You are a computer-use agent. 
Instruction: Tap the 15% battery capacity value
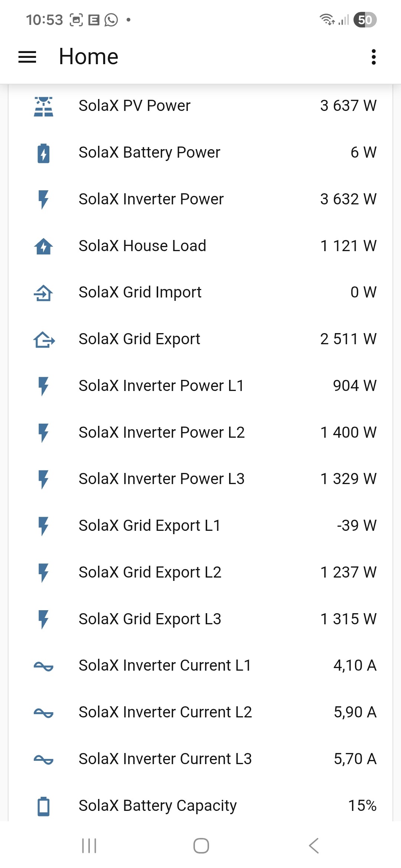(362, 806)
